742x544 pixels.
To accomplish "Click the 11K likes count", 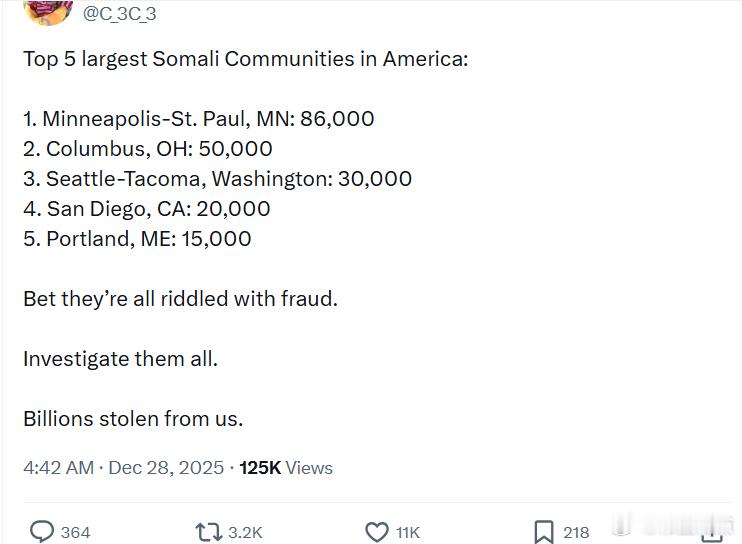I will pyautogui.click(x=408, y=532).
